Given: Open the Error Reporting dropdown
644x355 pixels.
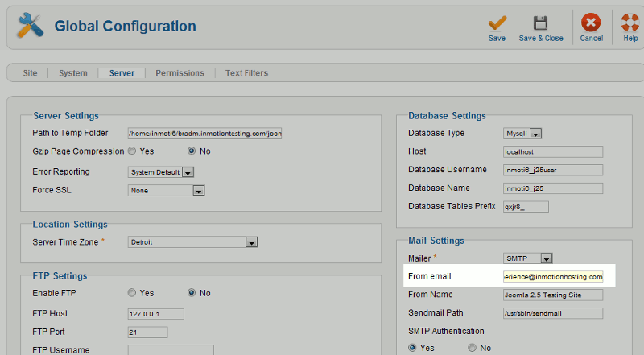Looking at the screenshot, I should click(188, 172).
